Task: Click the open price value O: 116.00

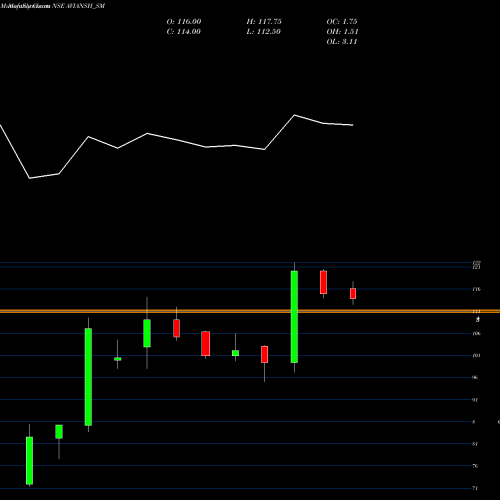Action: [184, 22]
